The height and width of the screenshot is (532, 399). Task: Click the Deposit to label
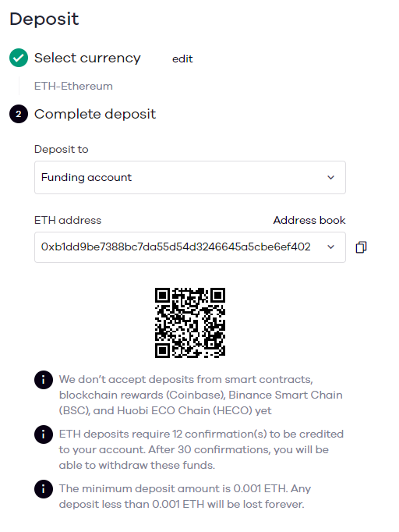pos(62,149)
